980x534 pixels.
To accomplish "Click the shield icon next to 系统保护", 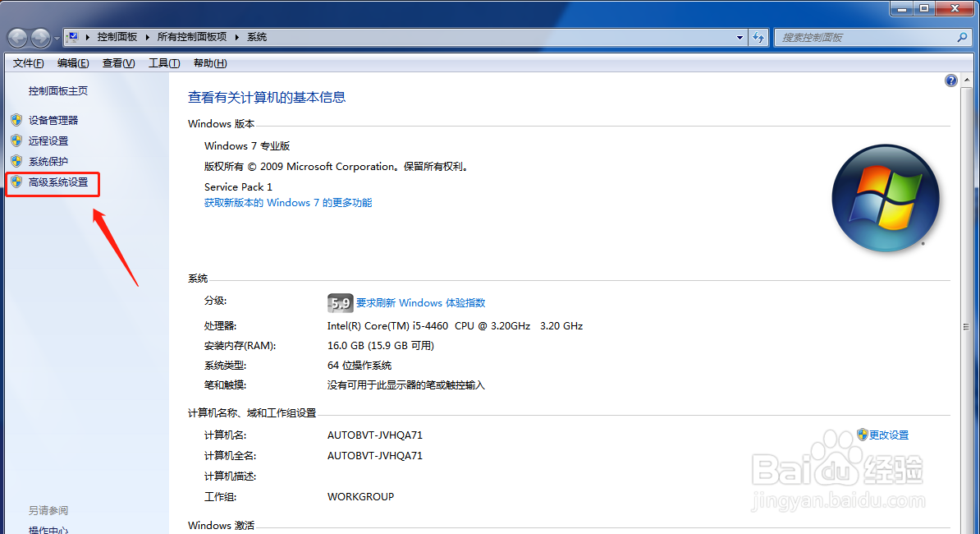I will [x=17, y=161].
